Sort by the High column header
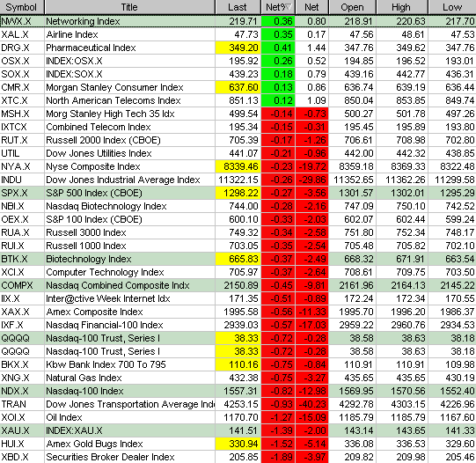The image size is (476, 463). click(402, 7)
